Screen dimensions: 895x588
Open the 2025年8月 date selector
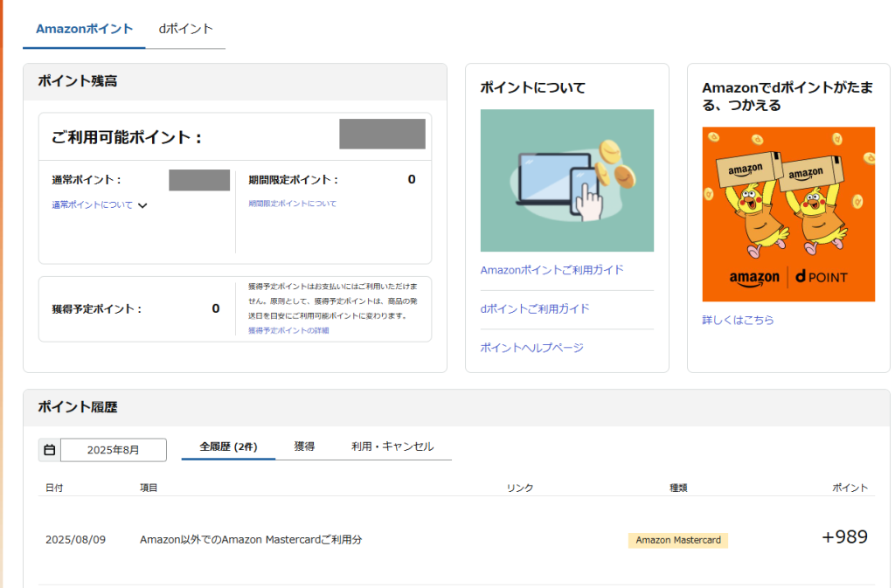point(113,450)
